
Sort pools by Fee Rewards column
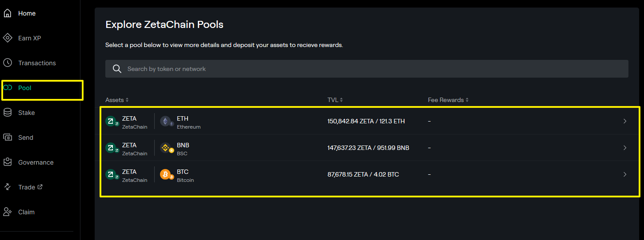tap(448, 100)
